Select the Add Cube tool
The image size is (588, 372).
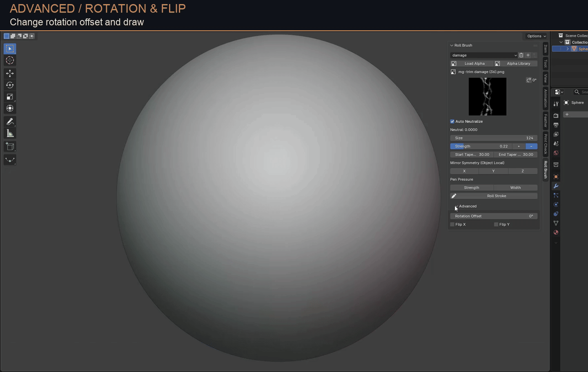pos(10,147)
